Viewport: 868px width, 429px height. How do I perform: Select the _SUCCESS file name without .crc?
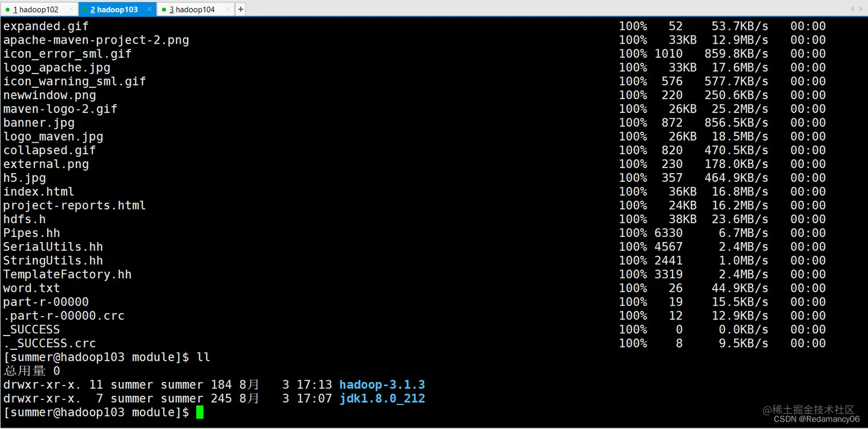coord(32,329)
